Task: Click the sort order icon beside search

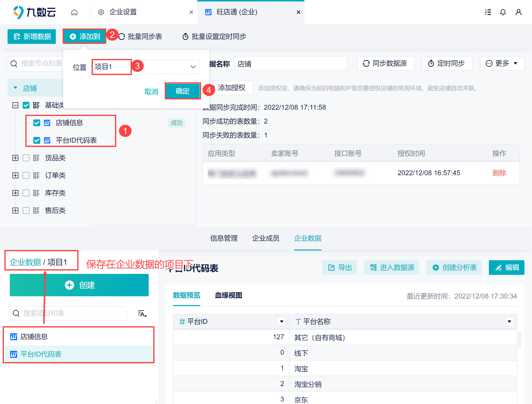Action: coord(142,314)
